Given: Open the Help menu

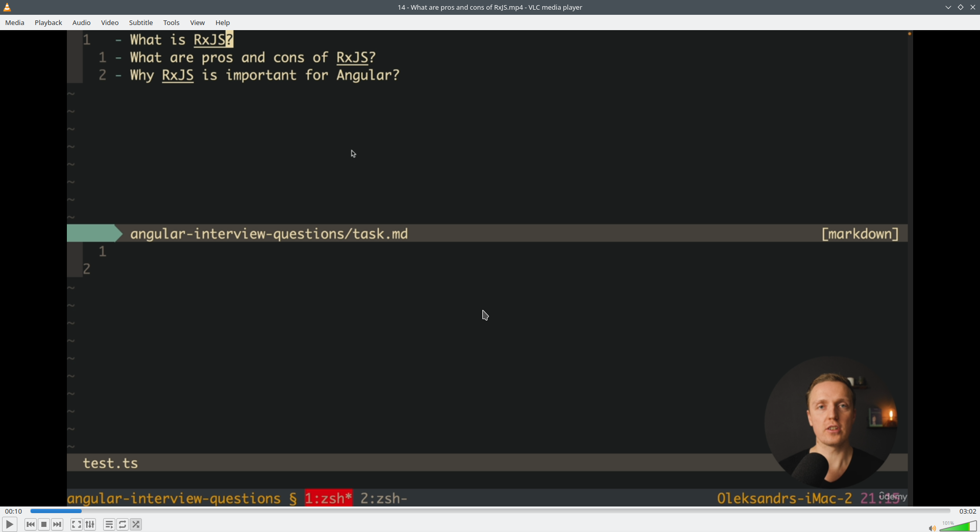Looking at the screenshot, I should (223, 22).
